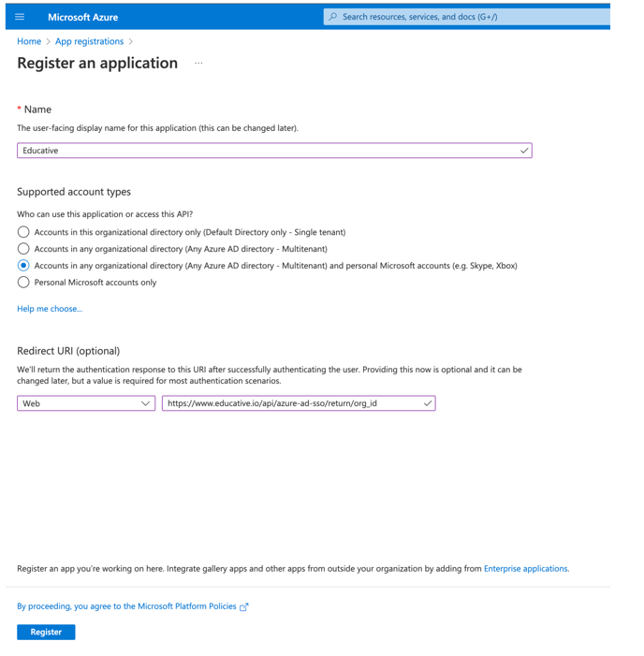Expand the Web platform dropdown
The height and width of the screenshot is (656, 644).
point(86,403)
